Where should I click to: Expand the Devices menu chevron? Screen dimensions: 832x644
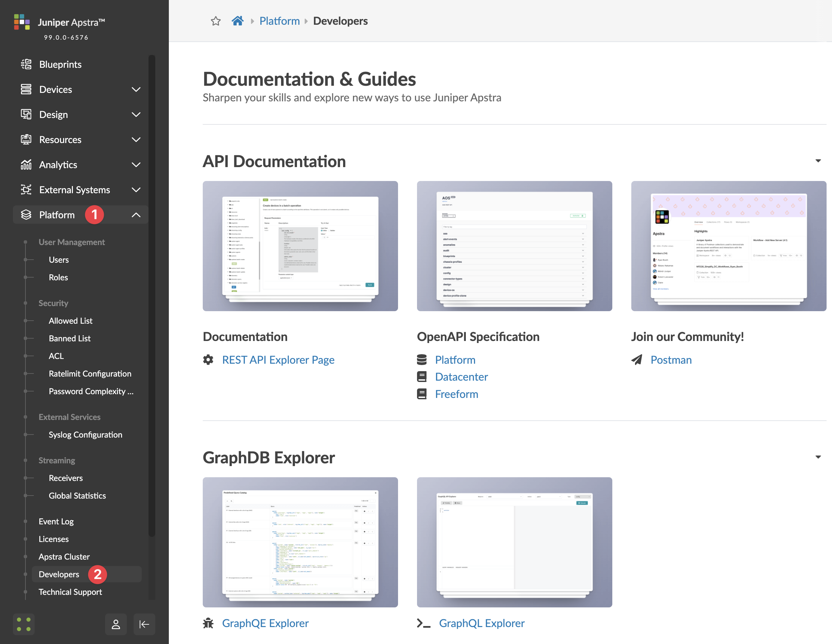coord(136,89)
